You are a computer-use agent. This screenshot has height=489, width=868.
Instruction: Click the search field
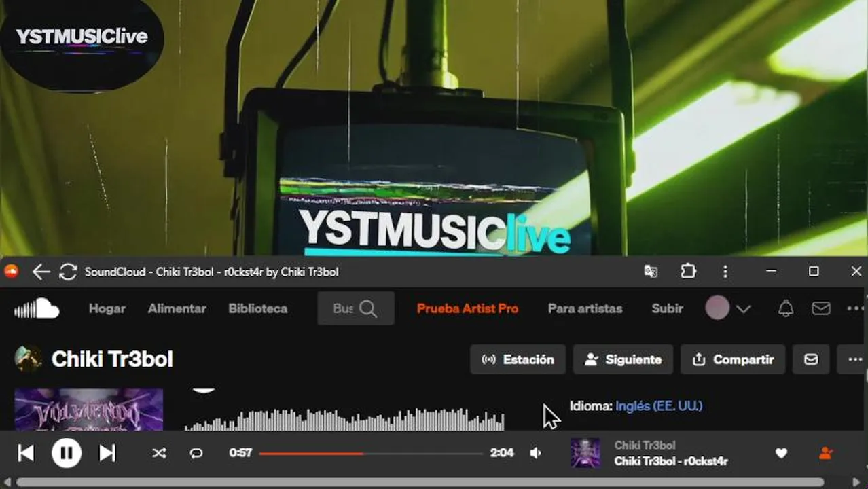pos(356,308)
